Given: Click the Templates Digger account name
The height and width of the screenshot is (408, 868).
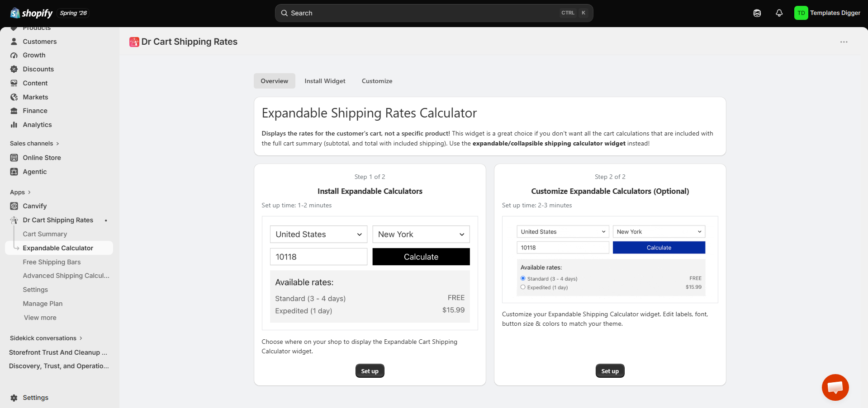Looking at the screenshot, I should coord(835,13).
